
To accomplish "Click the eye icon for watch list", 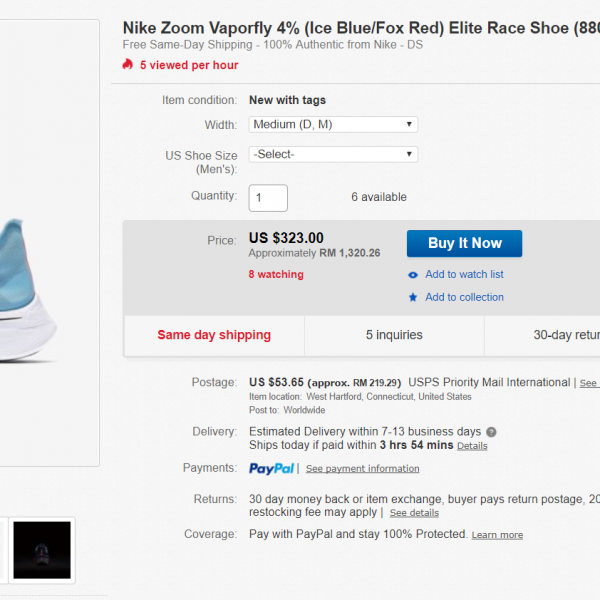I will [413, 275].
